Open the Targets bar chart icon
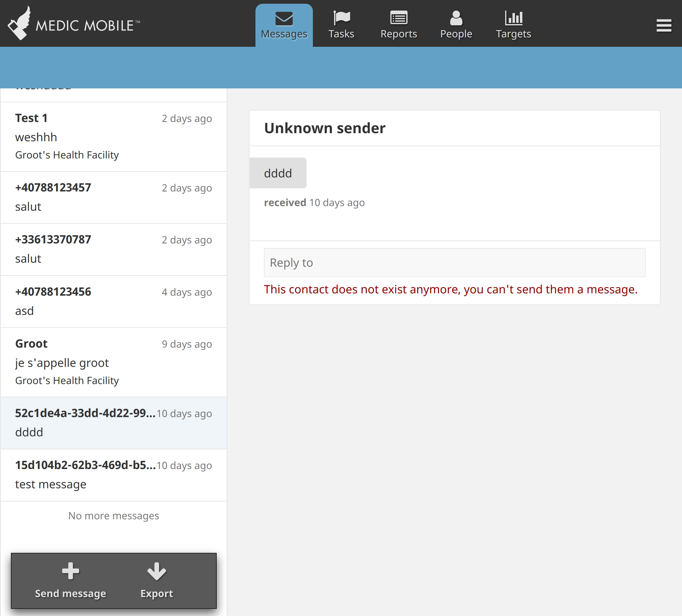Screen dimensions: 682x616 click(x=513, y=19)
